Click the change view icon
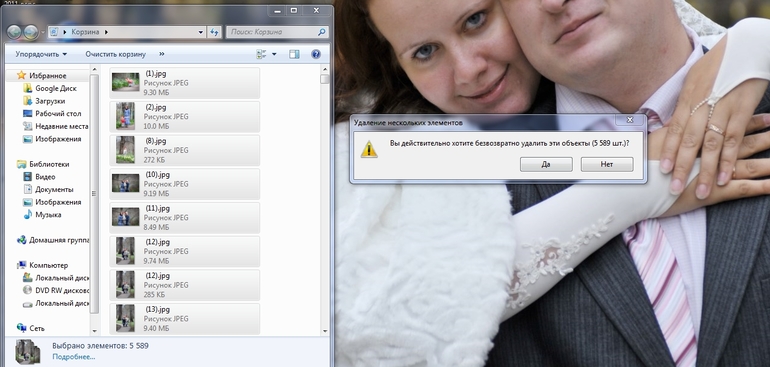This screenshot has height=367, width=770. [262, 54]
